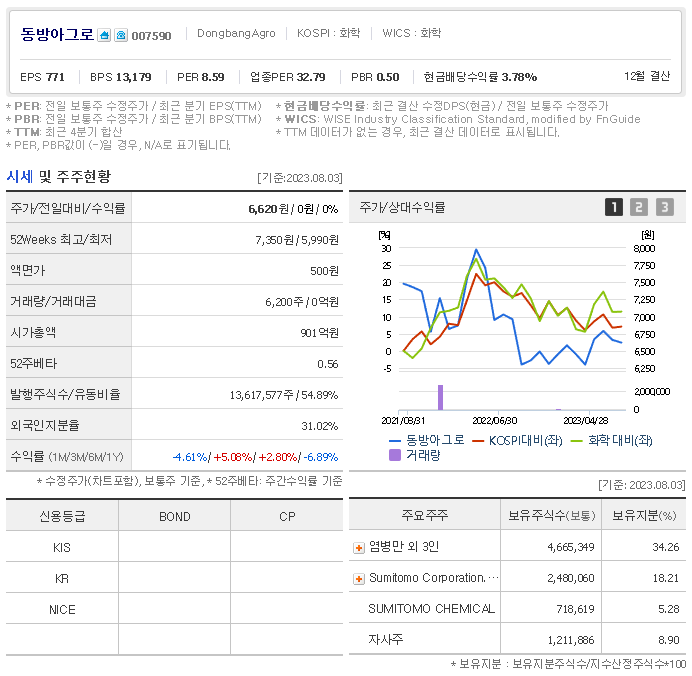Open the company homepage icon next to 동방아그로
Image resolution: width=692 pixels, height=676 pixels.
click(104, 35)
